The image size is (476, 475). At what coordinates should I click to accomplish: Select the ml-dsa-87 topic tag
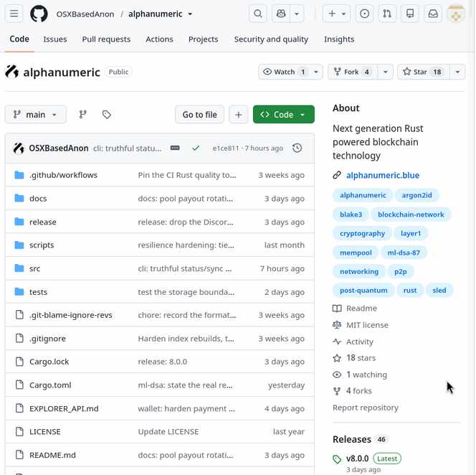click(404, 253)
